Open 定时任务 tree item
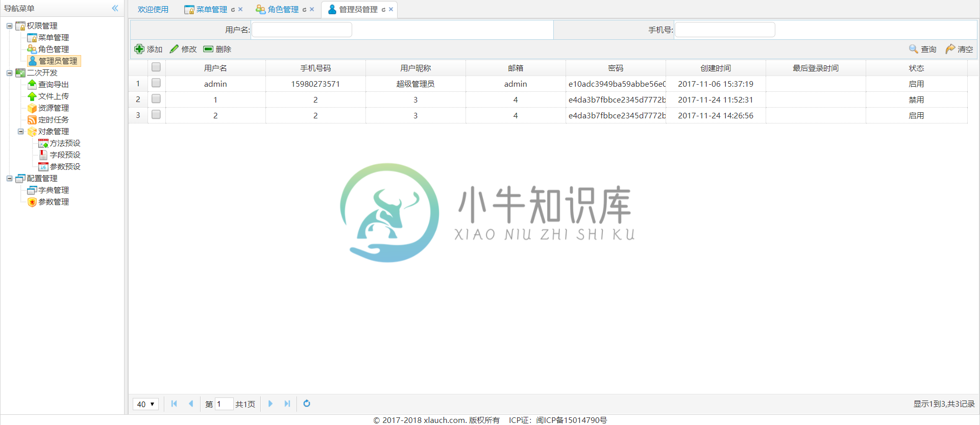 (x=53, y=120)
